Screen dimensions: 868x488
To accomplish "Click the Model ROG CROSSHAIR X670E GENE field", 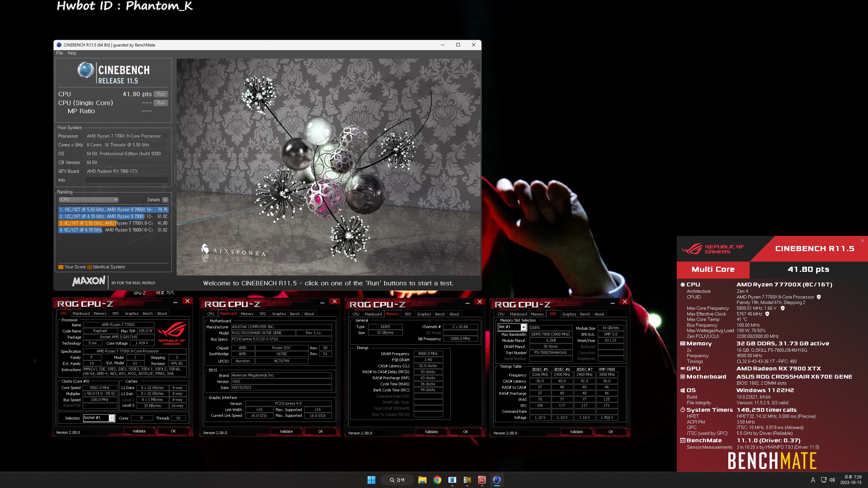I will coord(263,333).
